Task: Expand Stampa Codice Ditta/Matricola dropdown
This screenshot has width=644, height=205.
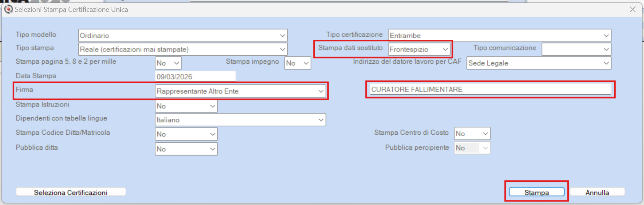Action: [x=186, y=134]
